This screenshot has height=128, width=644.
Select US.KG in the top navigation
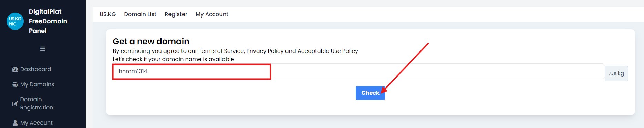pyautogui.click(x=108, y=14)
